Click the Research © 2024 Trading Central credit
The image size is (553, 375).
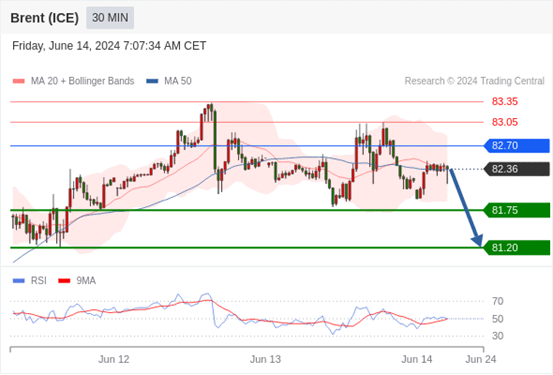pyautogui.click(x=474, y=81)
